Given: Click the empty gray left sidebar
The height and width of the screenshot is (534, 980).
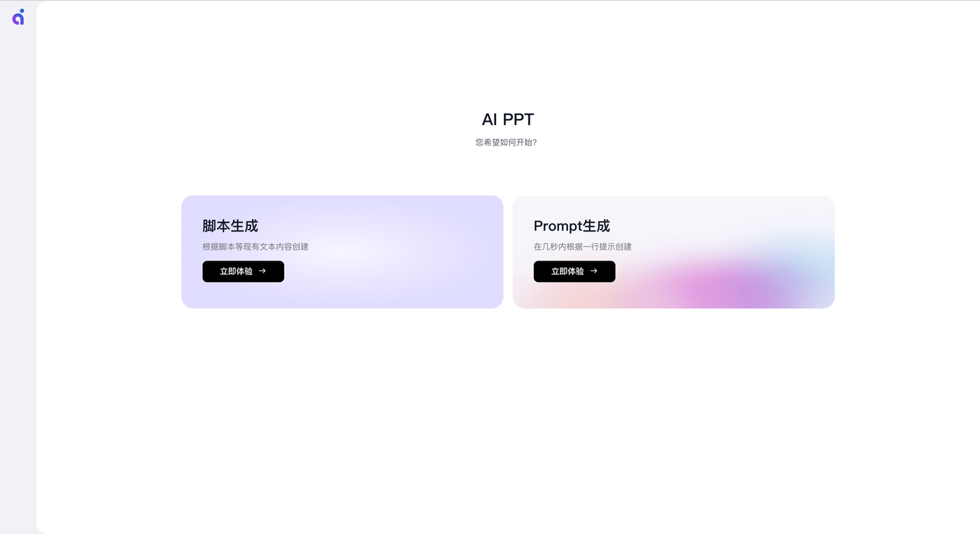Looking at the screenshot, I should pos(18,268).
